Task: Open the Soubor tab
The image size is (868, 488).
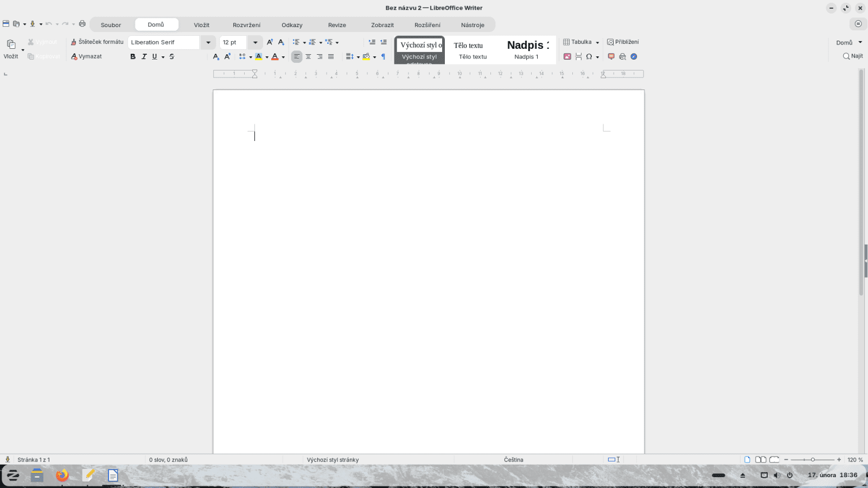Action: coord(111,25)
